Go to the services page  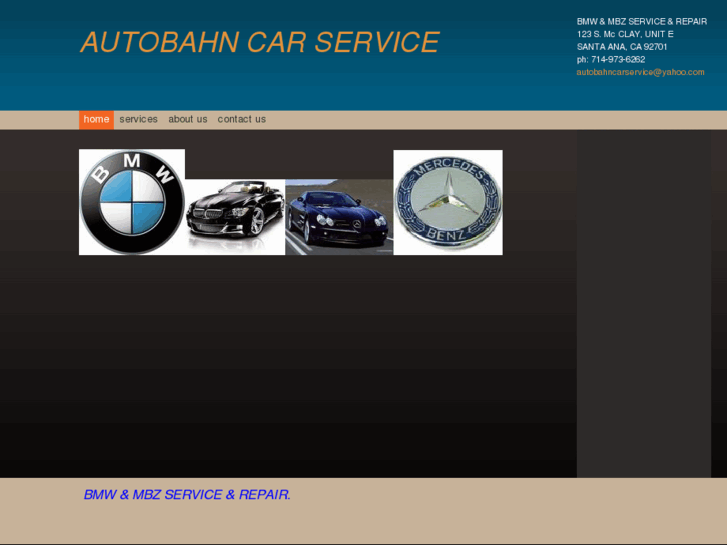(x=139, y=120)
